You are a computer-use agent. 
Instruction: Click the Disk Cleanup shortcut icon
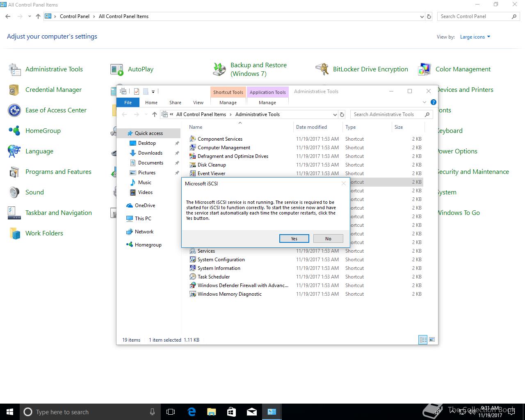pyautogui.click(x=193, y=165)
